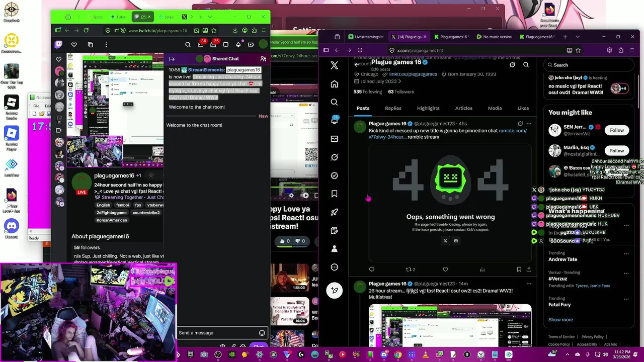Open Twitch home logo in Twitch window
644x362 pixels.
click(58, 45)
